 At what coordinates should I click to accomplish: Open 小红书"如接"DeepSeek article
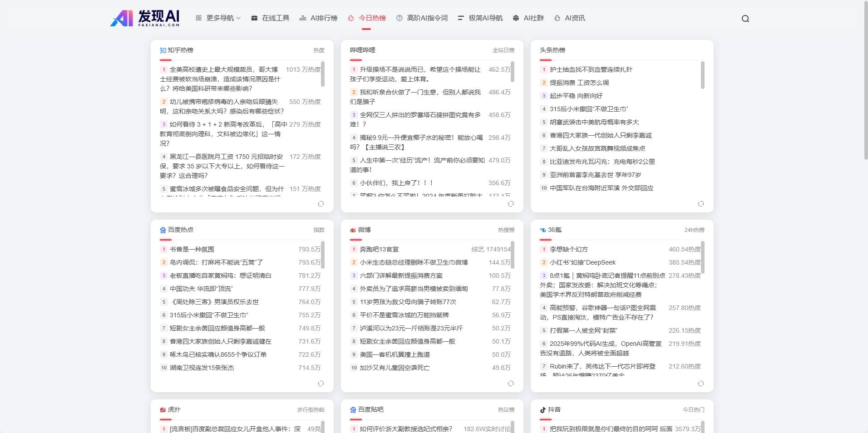(x=583, y=262)
